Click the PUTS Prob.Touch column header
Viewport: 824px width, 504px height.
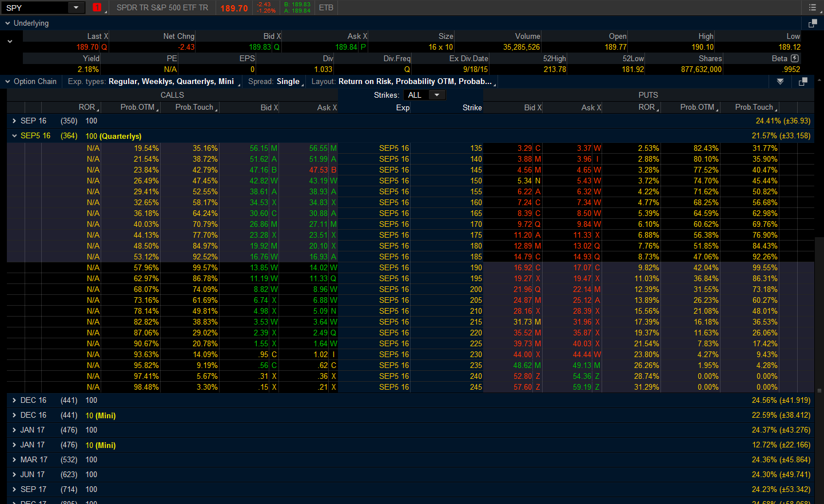[x=755, y=107]
